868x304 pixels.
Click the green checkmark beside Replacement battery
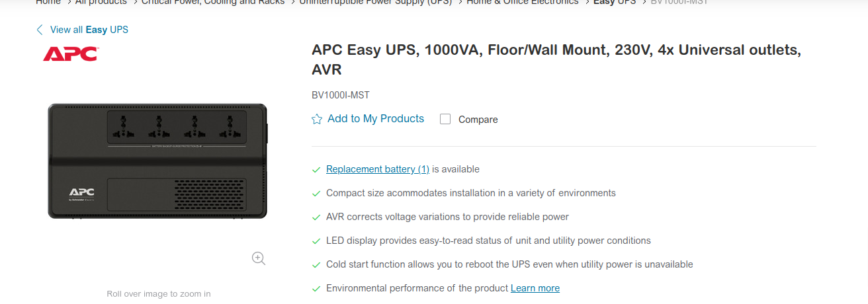316,170
